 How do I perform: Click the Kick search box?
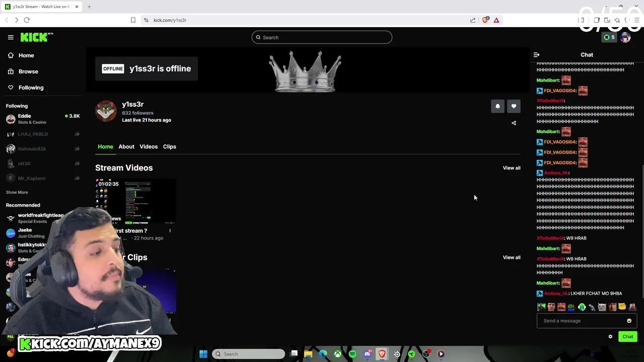click(322, 37)
